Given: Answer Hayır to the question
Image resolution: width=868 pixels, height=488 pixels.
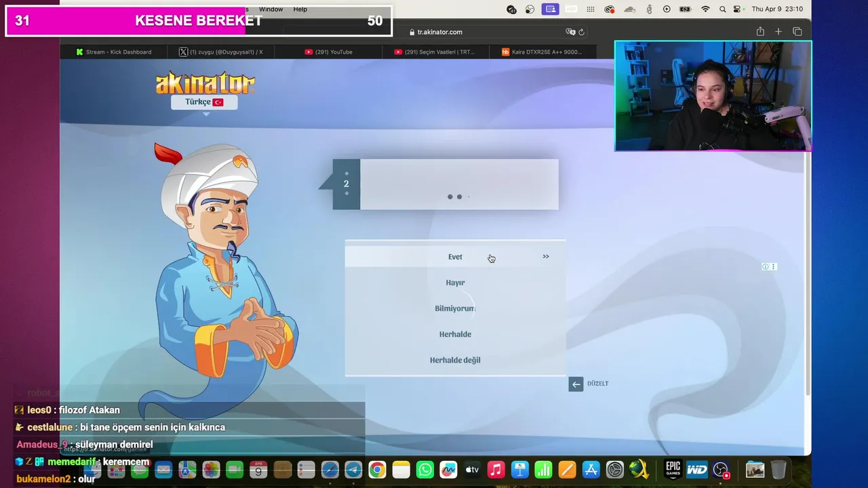Looking at the screenshot, I should pyautogui.click(x=455, y=283).
